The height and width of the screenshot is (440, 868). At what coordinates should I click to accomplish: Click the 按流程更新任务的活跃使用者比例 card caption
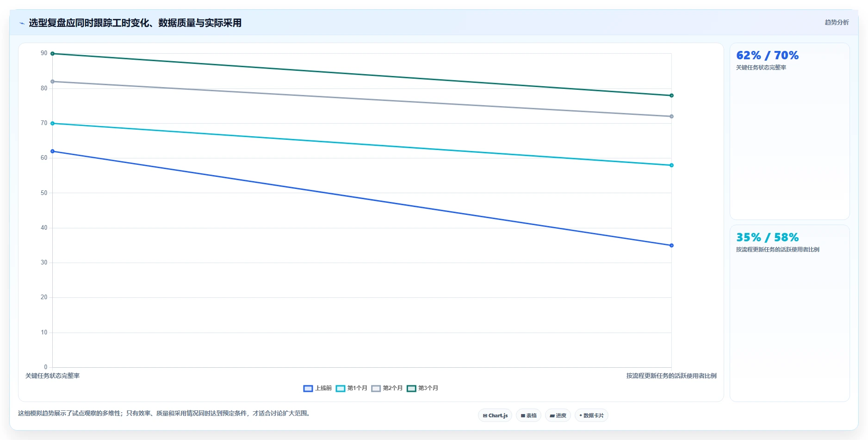(x=778, y=250)
